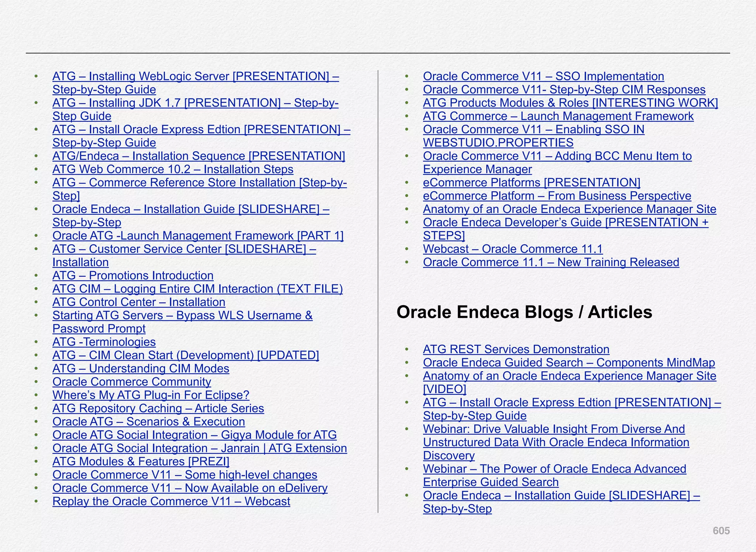Screen dimensions: 756x552
Task: Open ATG Repository Caching Article Series link
Action: 158,408
